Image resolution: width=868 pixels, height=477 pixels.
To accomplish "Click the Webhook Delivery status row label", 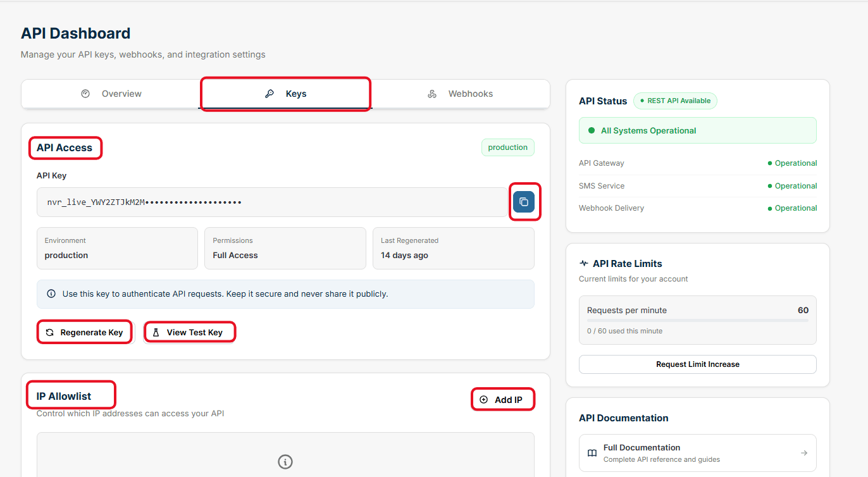I will point(611,208).
